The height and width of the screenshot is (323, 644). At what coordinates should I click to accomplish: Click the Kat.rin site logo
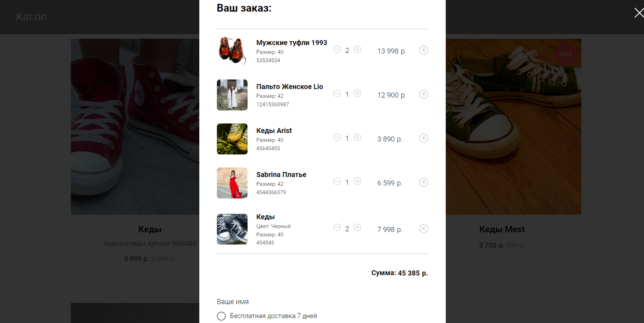(31, 17)
